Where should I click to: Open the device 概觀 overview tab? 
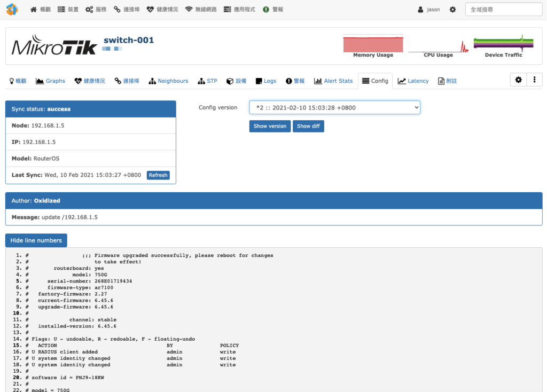coord(18,81)
